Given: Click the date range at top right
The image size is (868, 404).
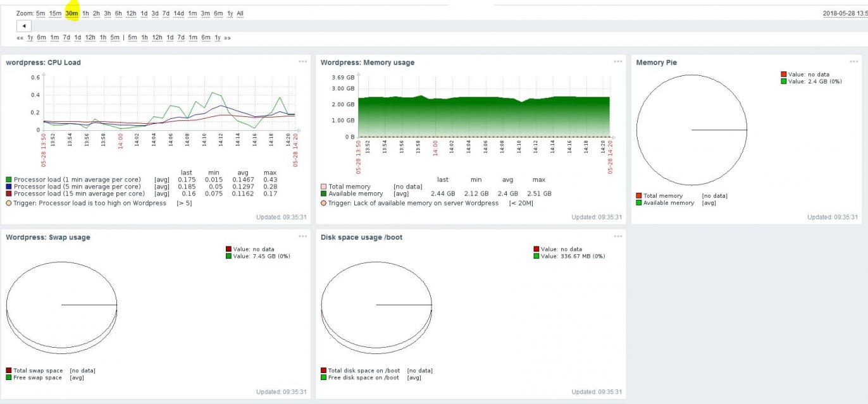Looking at the screenshot, I should (x=845, y=13).
